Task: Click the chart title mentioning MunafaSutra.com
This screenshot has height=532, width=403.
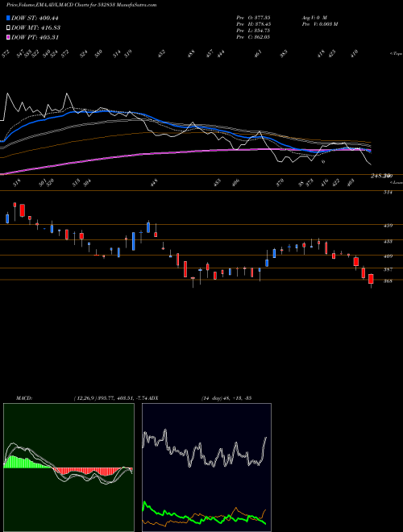Action: 81,5
